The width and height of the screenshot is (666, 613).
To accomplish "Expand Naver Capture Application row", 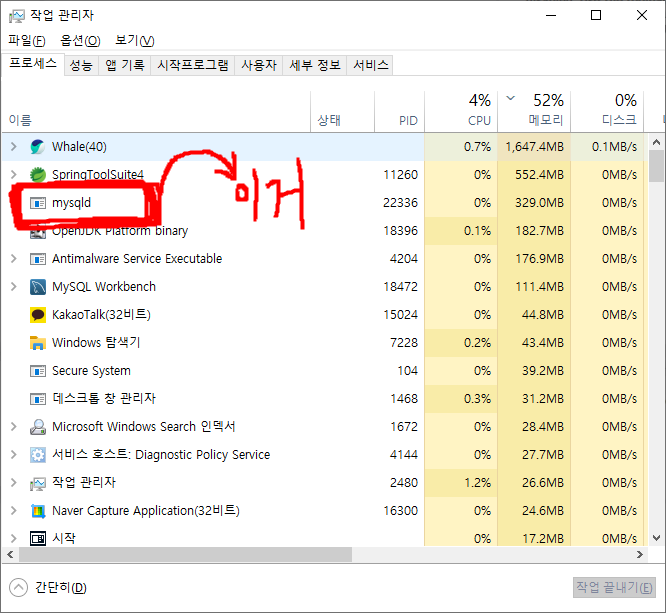I will (14, 511).
